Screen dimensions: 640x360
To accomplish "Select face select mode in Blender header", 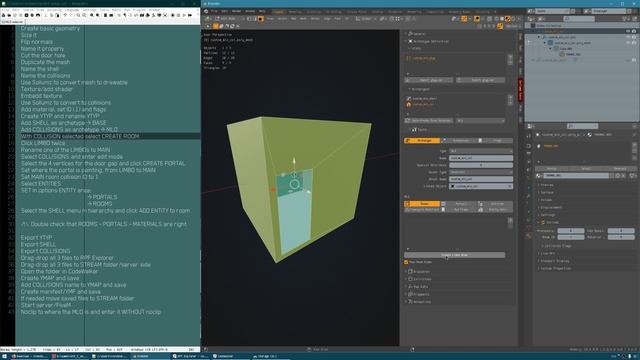I will point(260,19).
